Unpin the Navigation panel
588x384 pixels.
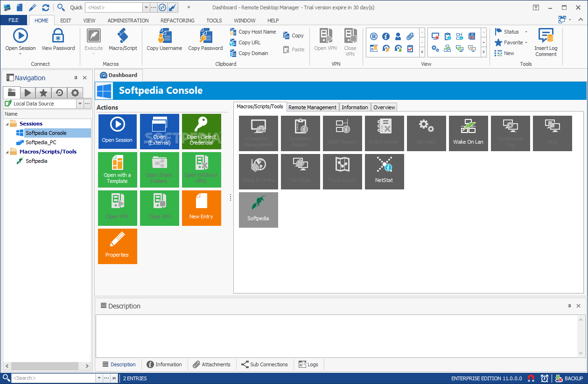[77, 77]
